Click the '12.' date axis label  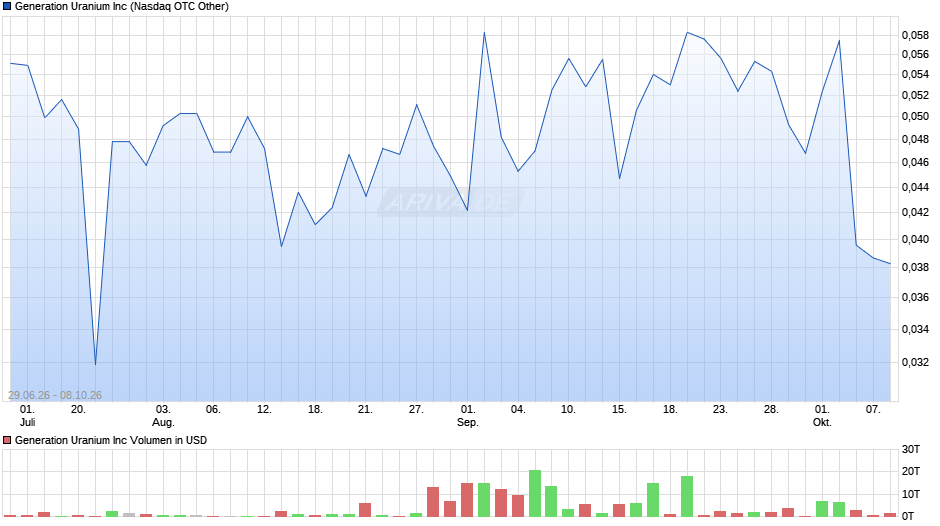(x=264, y=410)
